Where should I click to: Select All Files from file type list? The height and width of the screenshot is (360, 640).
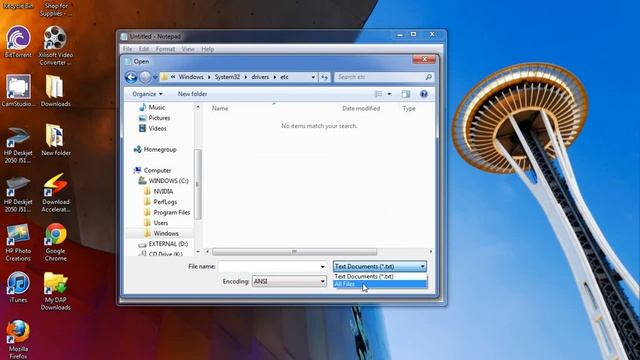(x=380, y=284)
